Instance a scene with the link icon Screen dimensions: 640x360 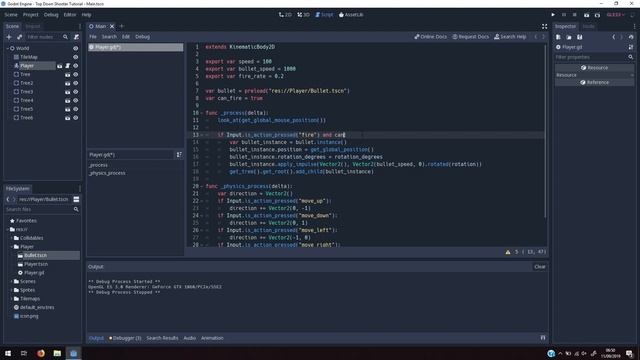point(19,37)
